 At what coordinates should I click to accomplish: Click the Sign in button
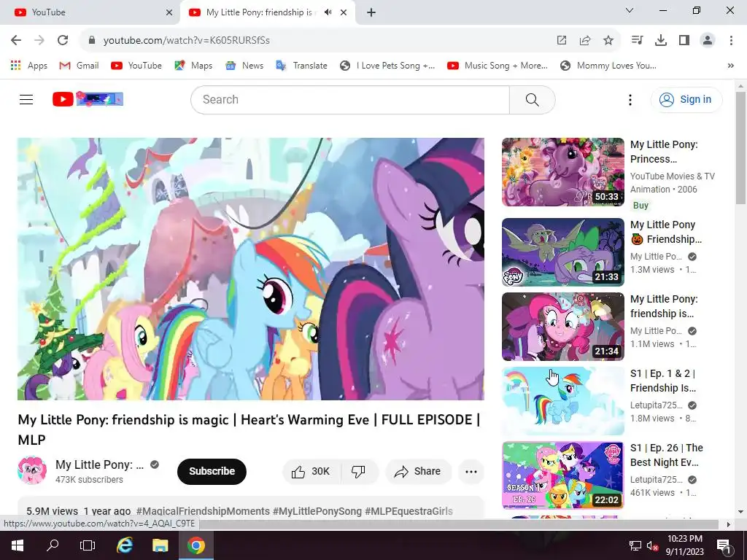pyautogui.click(x=686, y=99)
